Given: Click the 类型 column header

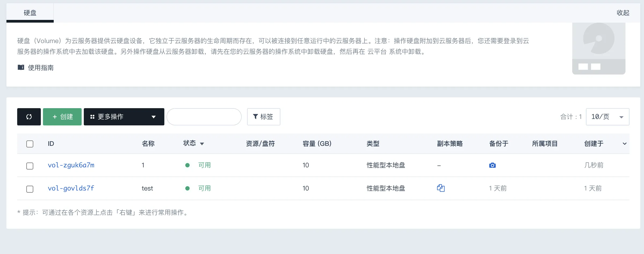Looking at the screenshot, I should [x=373, y=144].
